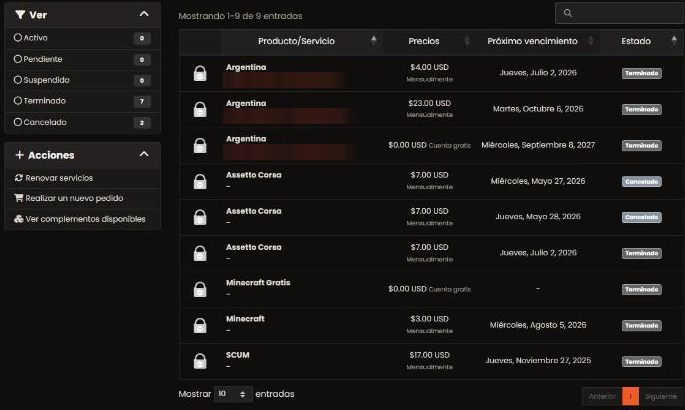This screenshot has width=685, height=410.
Task: Select the Cancelado filter radio
Action: [17, 122]
